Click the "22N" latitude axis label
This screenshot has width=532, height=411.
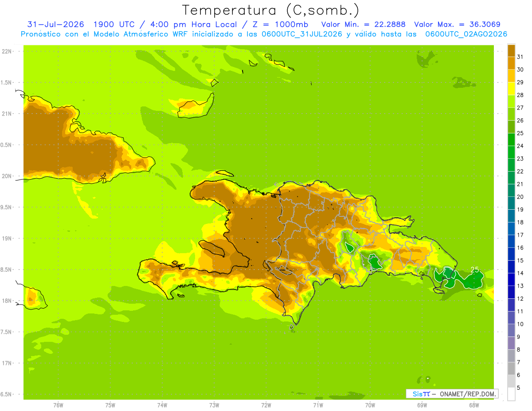[x=7, y=51]
